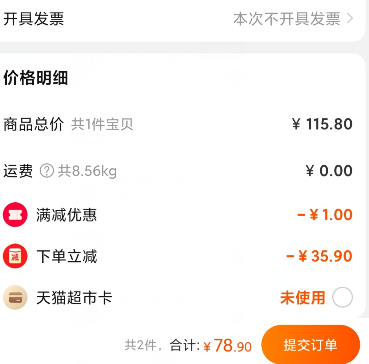Tap the 天猫超市卡 label
Viewport: 369px width, 364px height.
tap(74, 298)
